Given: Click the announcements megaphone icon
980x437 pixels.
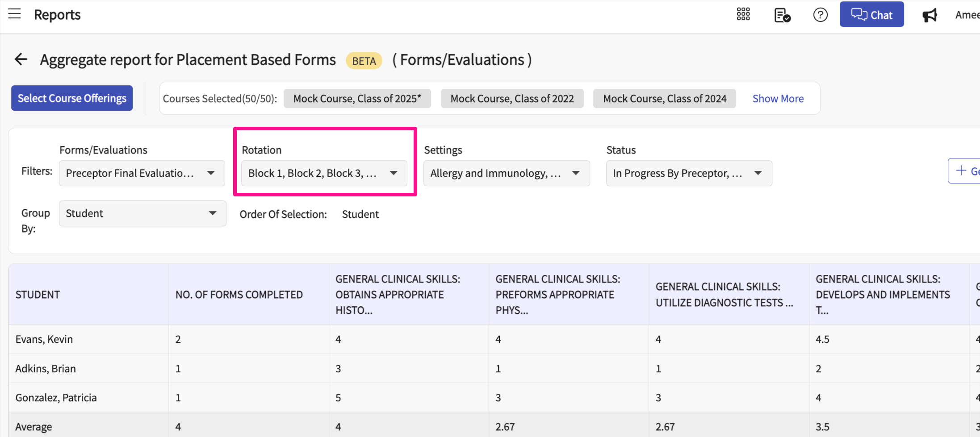Looking at the screenshot, I should tap(930, 15).
